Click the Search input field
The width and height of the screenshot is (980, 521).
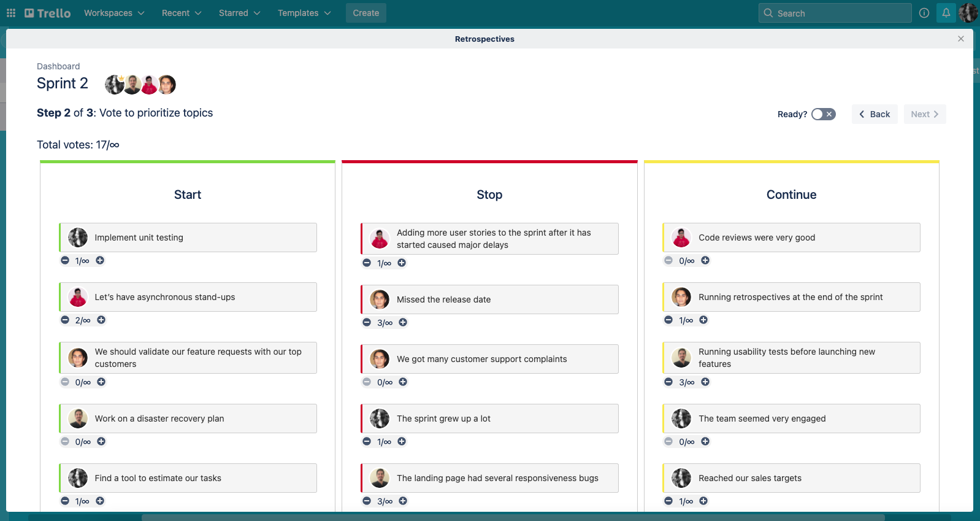point(835,13)
